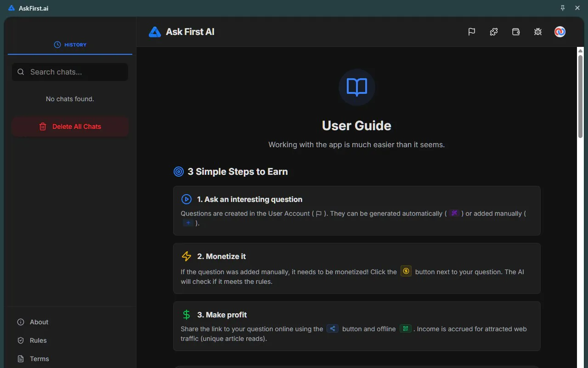588x368 pixels.
Task: Click Delete All Chats button
Action: [x=70, y=126]
